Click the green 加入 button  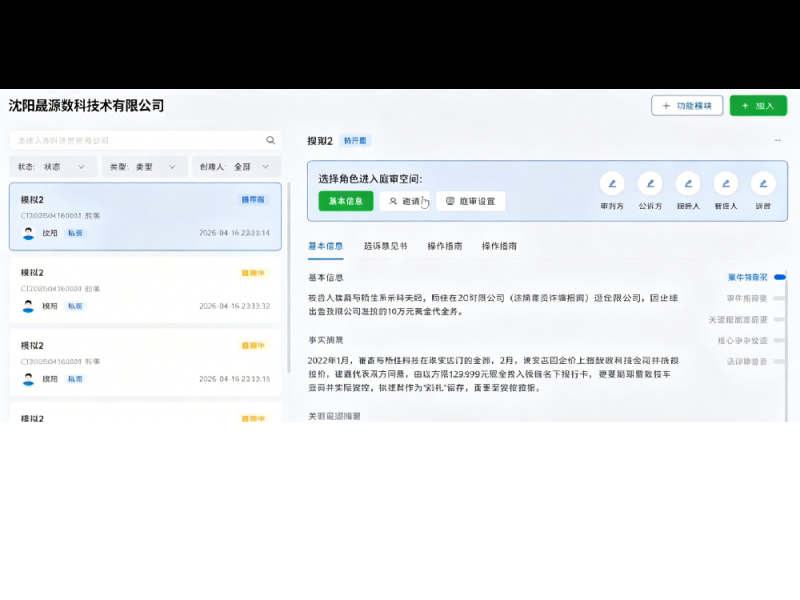click(x=758, y=106)
